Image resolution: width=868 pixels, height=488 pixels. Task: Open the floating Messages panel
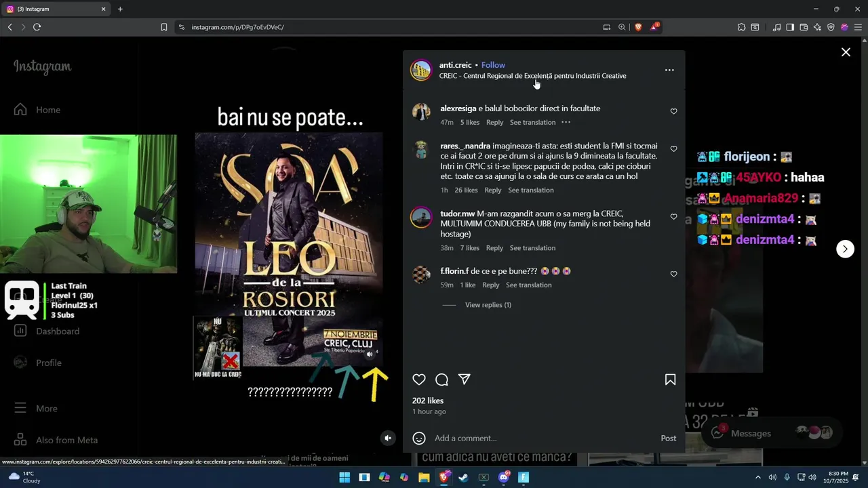(x=771, y=433)
